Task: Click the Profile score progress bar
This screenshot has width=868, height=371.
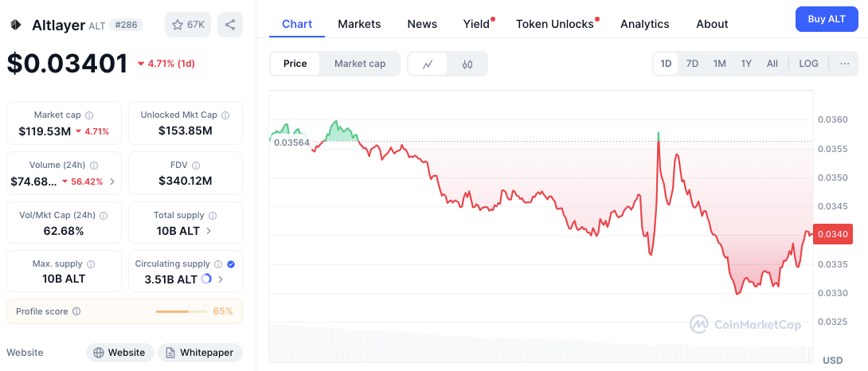Action: coord(182,311)
